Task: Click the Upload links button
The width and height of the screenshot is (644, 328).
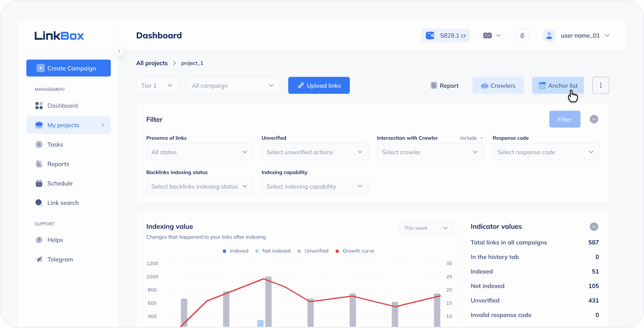Action: 319,85
